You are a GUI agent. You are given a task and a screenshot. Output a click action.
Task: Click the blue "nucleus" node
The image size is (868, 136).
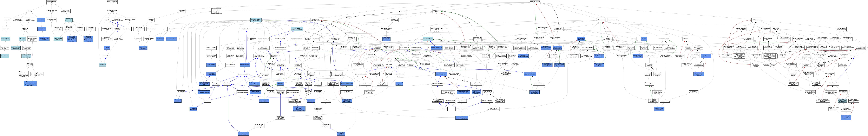(x=107, y=48)
